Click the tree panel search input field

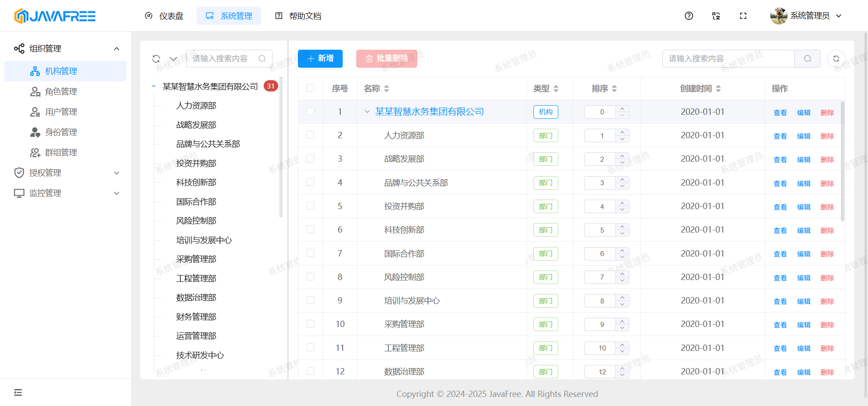(x=224, y=59)
